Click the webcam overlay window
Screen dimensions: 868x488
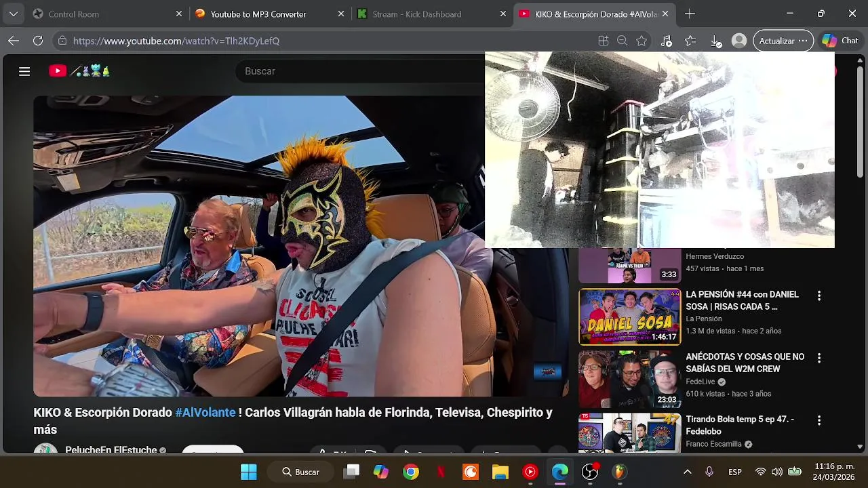pyautogui.click(x=659, y=150)
